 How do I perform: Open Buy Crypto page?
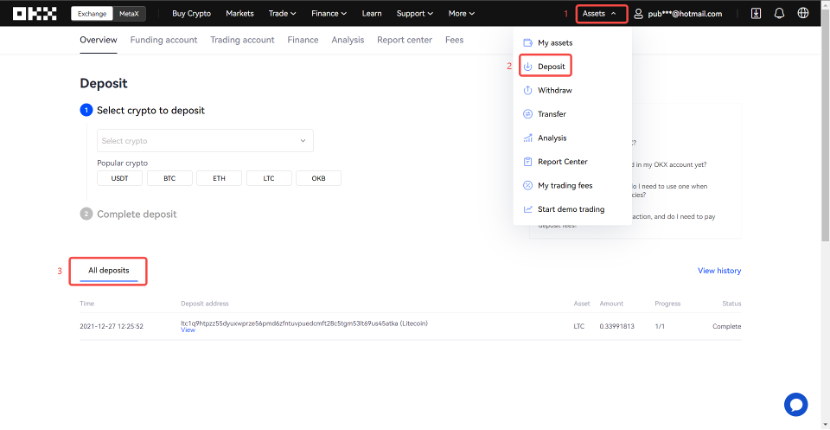191,14
